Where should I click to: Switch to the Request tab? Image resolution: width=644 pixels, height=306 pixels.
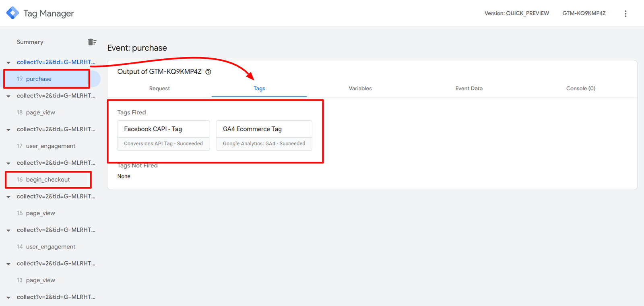coord(159,89)
